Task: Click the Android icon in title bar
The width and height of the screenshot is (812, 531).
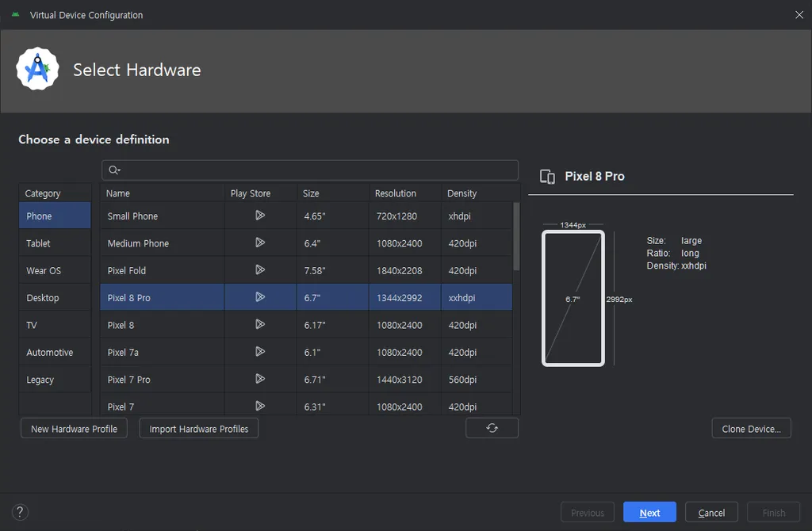Action: [16, 14]
